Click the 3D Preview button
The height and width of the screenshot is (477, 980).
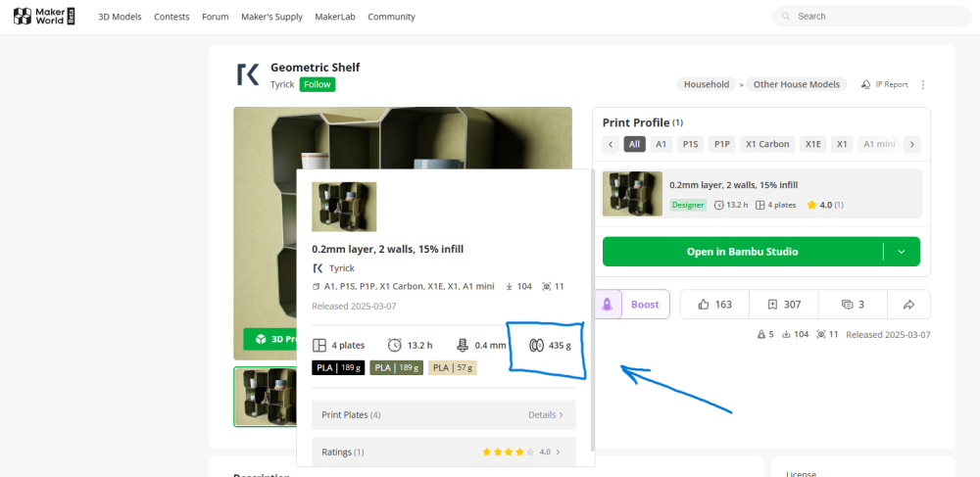coord(270,339)
